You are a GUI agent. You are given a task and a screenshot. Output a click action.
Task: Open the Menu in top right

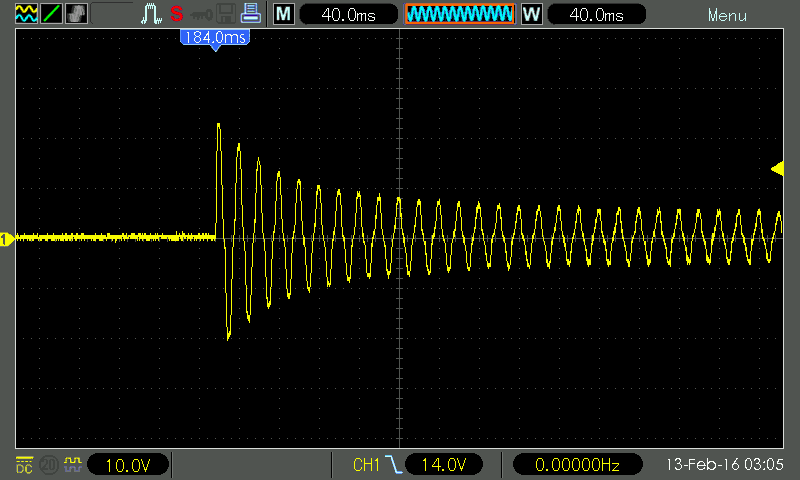[x=727, y=16]
